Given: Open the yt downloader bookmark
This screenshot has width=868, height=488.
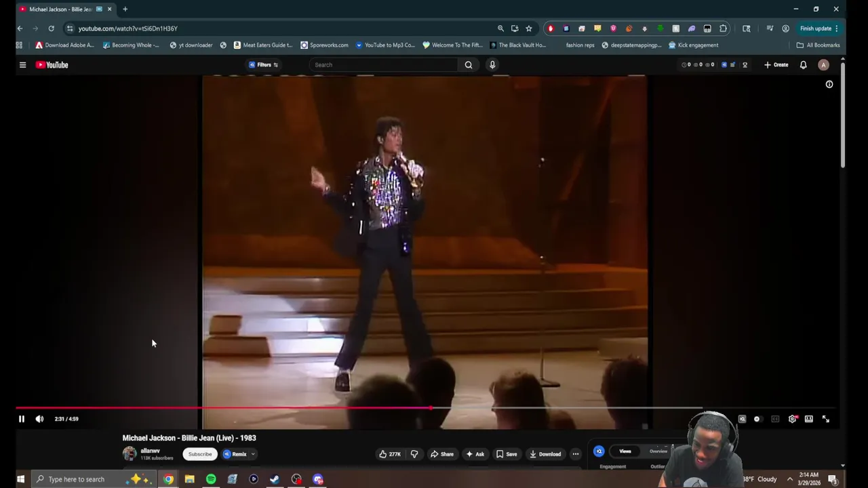Looking at the screenshot, I should (x=191, y=45).
